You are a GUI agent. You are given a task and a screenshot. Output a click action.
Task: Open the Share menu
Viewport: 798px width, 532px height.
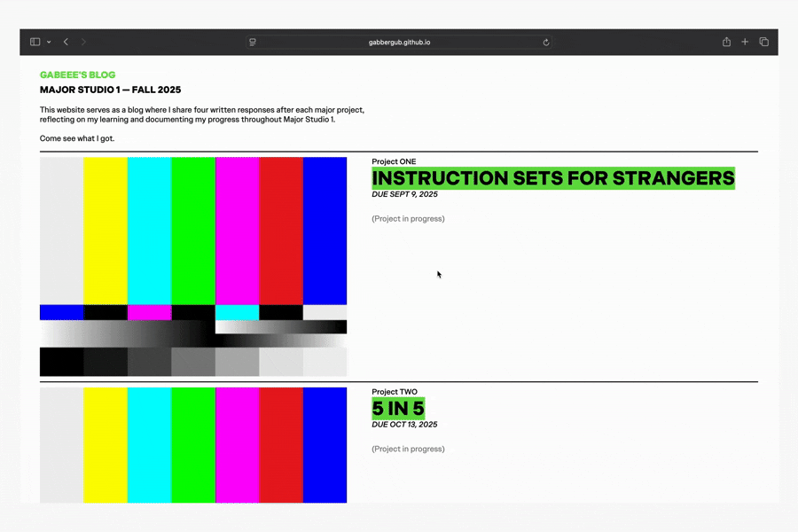pos(726,42)
